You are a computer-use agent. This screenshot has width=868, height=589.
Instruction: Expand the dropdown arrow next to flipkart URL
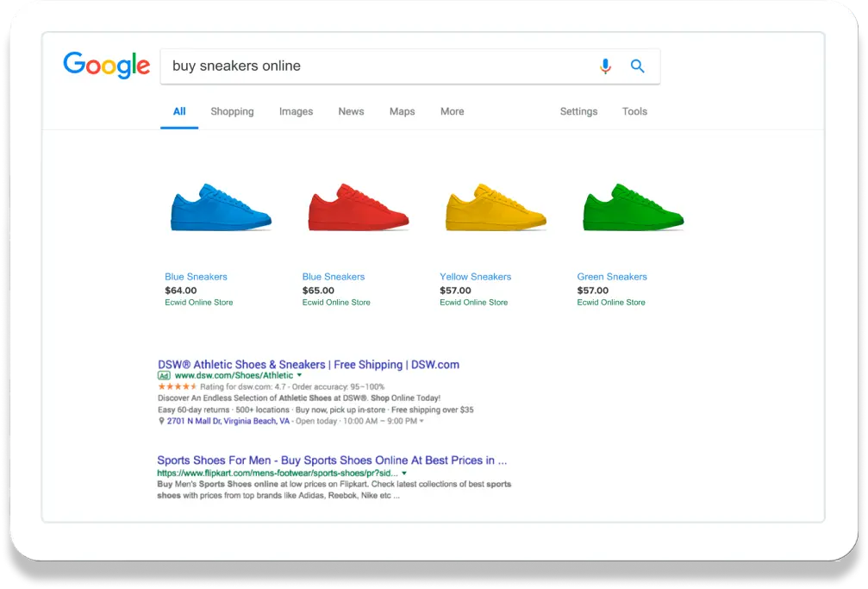(404, 473)
